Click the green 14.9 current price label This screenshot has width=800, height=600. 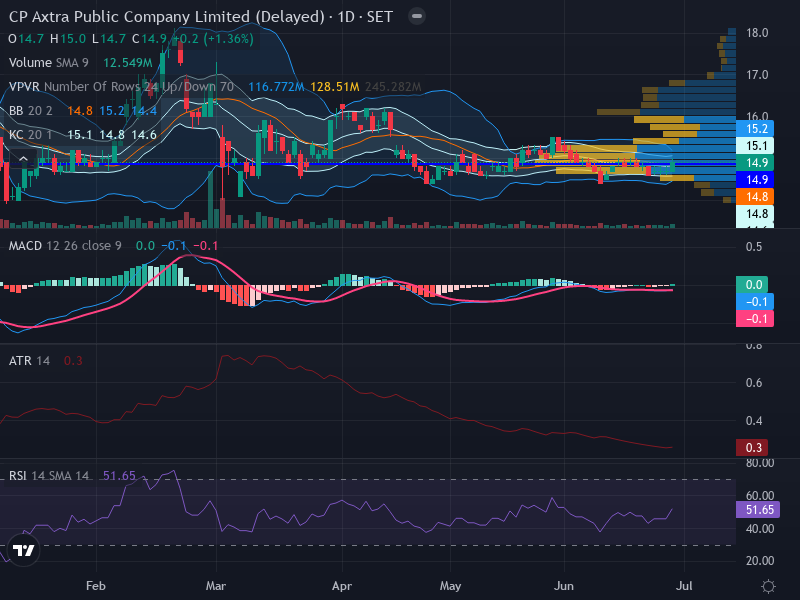[755, 163]
